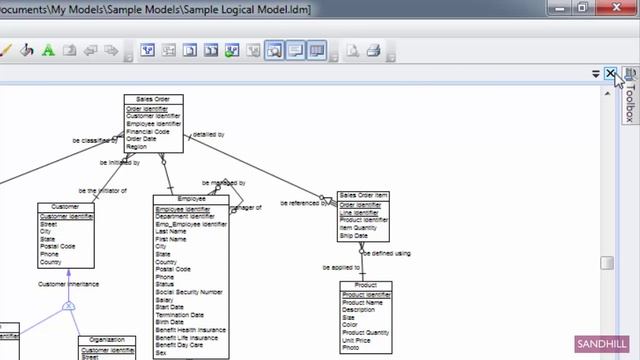Click Department Identifier attribute in Employee
Screen dimensions: 640x360
click(x=185, y=216)
